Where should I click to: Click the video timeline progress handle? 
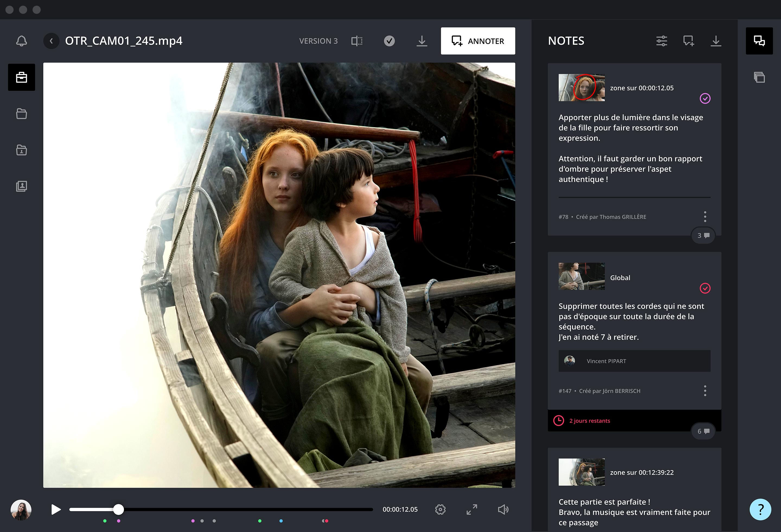118,509
